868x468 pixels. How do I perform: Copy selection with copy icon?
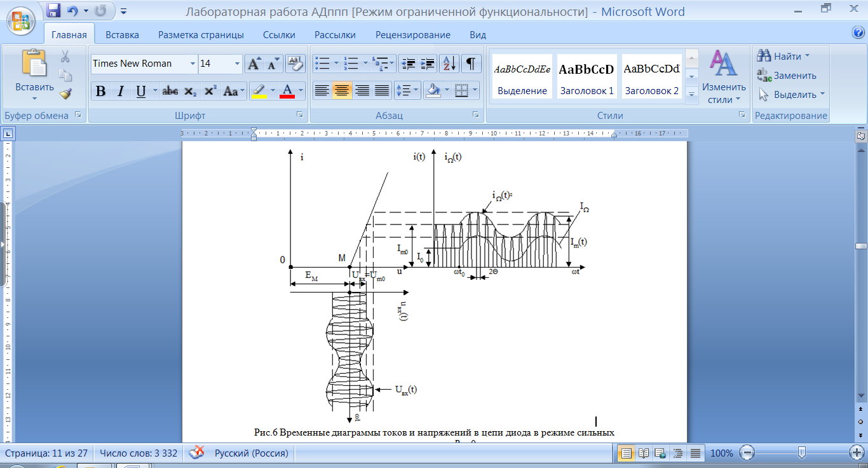click(65, 75)
